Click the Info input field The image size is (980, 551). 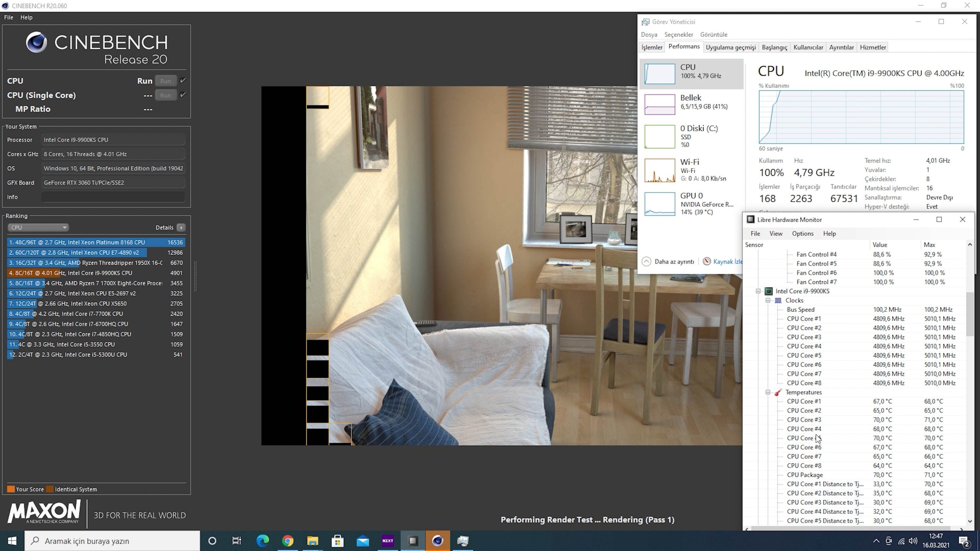pos(113,197)
